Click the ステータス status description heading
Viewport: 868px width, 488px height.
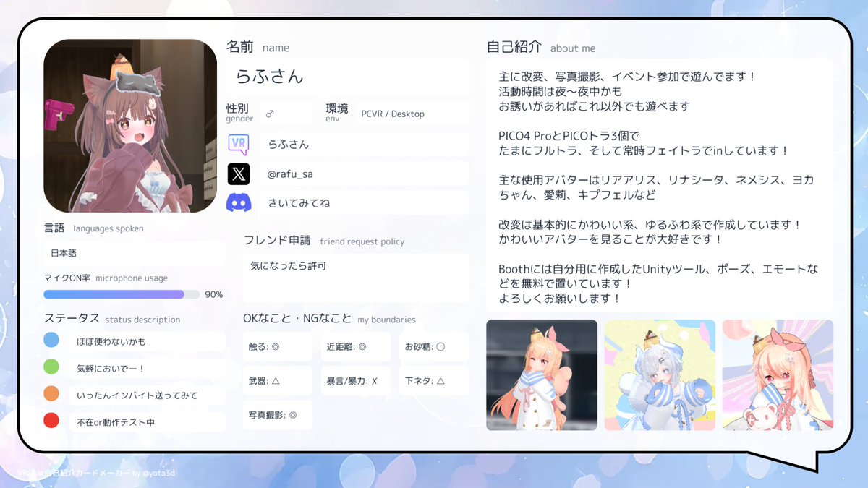112,319
